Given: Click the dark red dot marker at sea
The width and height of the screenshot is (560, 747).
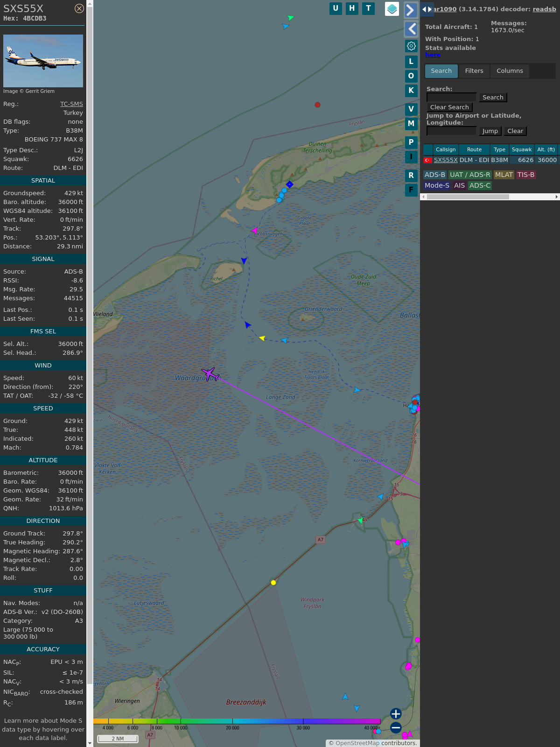Looking at the screenshot, I should click(x=317, y=105).
